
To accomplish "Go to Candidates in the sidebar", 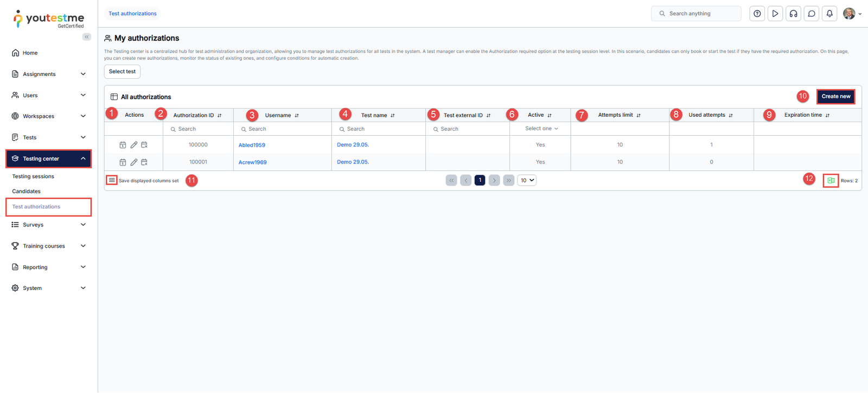I will [x=27, y=191].
